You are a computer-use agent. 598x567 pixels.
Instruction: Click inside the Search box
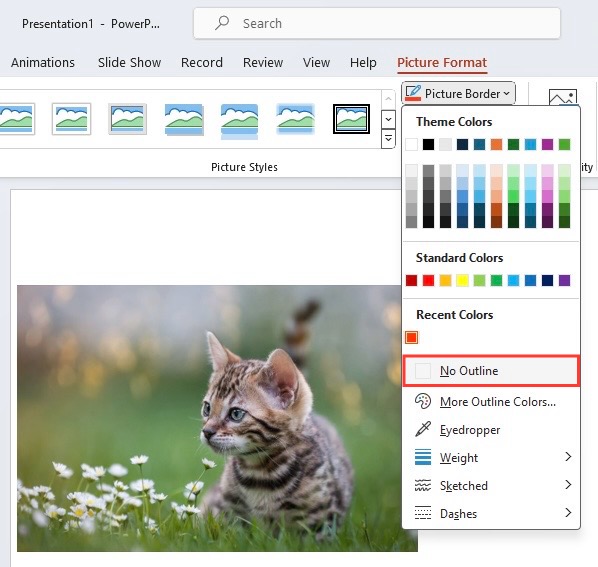point(377,23)
